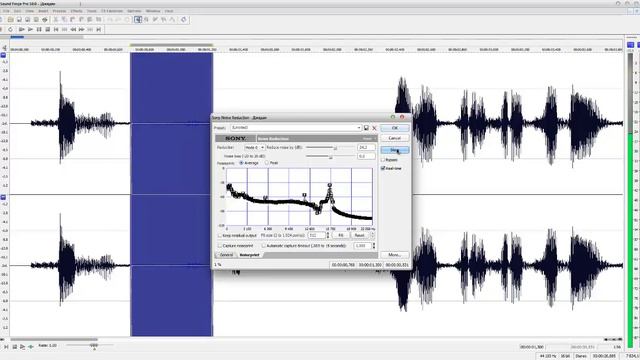Enable Keep residual output checkbox
Image resolution: width=640 pixels, height=360 pixels.
tap(220, 236)
